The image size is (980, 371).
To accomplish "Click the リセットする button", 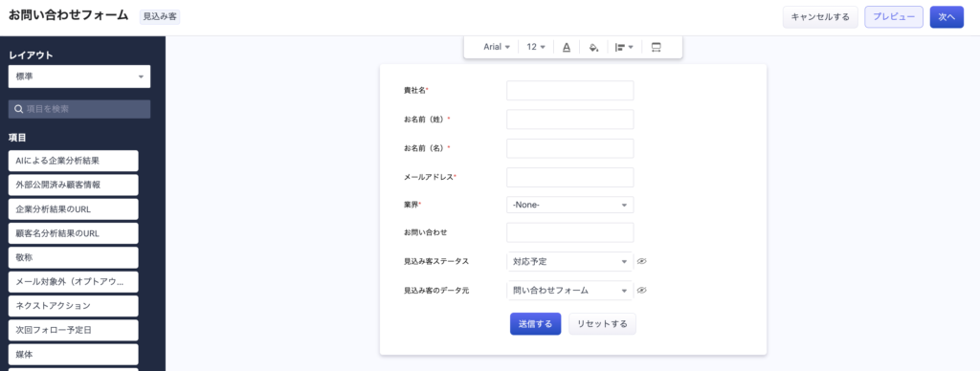I will 603,324.
